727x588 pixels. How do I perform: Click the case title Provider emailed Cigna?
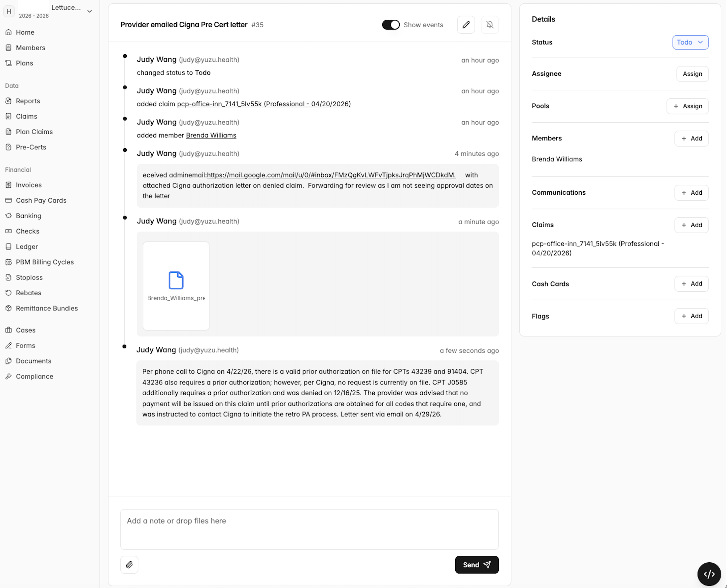click(x=184, y=25)
